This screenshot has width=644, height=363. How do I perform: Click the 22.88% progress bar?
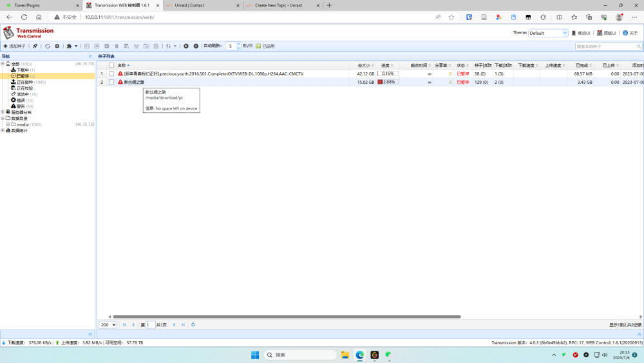coord(388,82)
